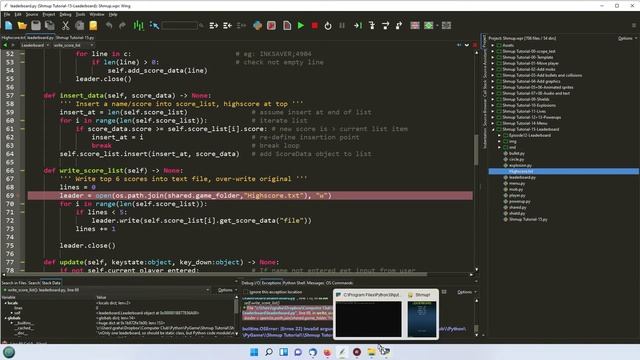Open Windows taskbar search
The height and width of the screenshot is (360, 640).
[269, 352]
